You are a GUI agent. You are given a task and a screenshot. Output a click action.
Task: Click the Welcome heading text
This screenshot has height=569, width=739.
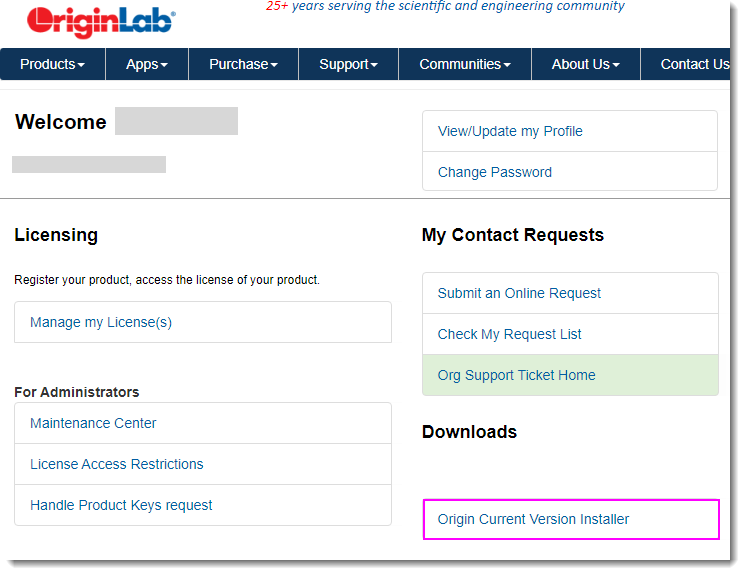coord(61,122)
